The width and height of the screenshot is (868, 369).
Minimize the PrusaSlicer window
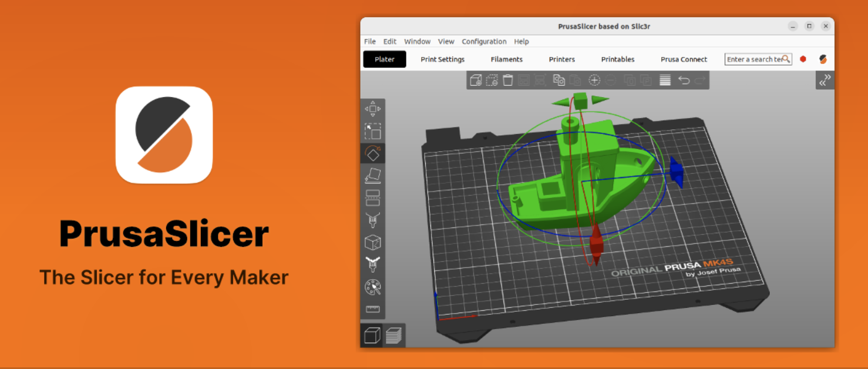tap(793, 26)
